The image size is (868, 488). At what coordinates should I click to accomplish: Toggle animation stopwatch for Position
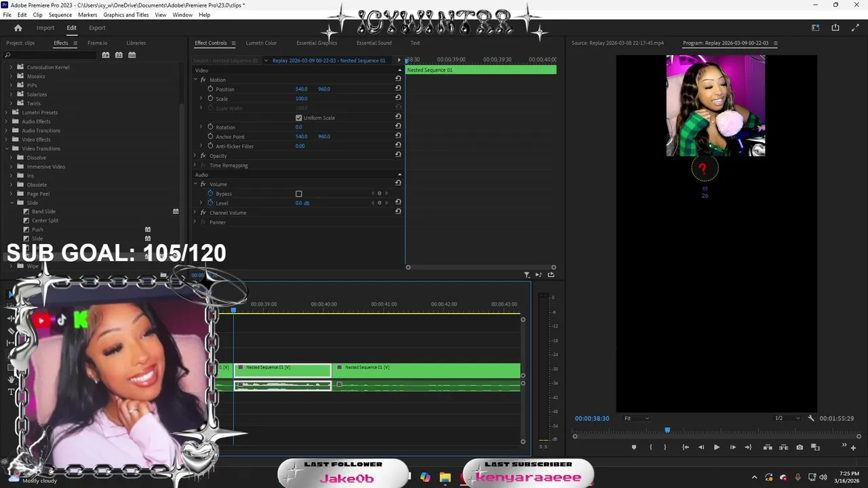(210, 89)
